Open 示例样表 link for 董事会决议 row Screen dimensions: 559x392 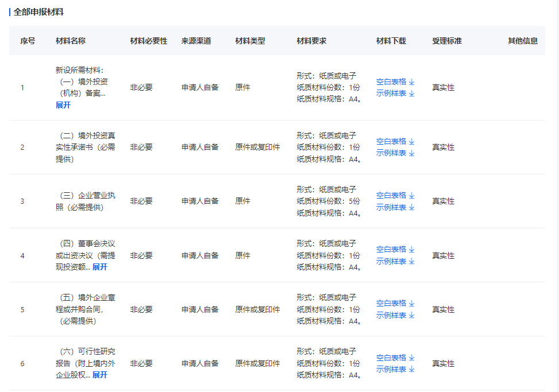pyautogui.click(x=391, y=261)
